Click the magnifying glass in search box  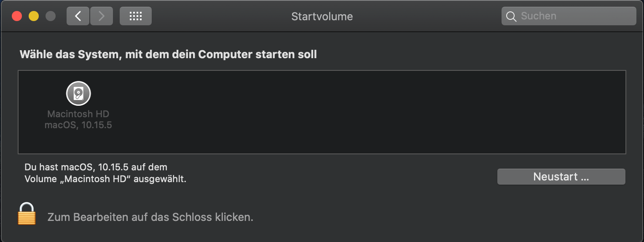511,16
